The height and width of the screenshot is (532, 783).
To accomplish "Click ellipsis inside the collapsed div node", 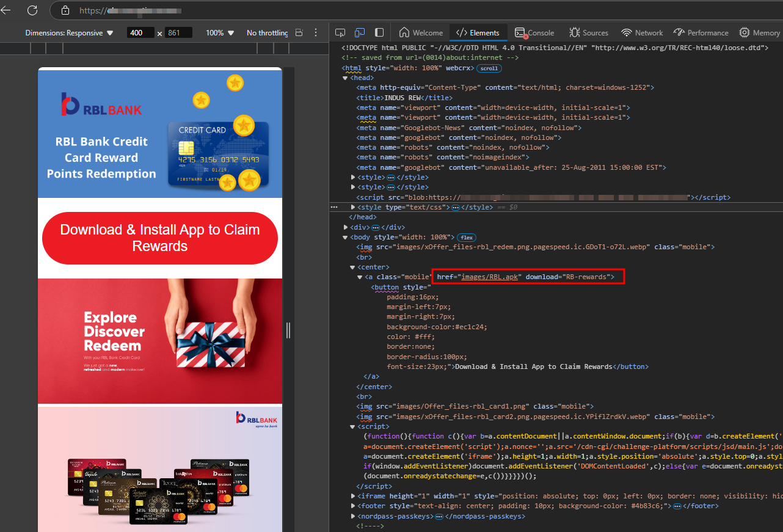I will (376, 227).
